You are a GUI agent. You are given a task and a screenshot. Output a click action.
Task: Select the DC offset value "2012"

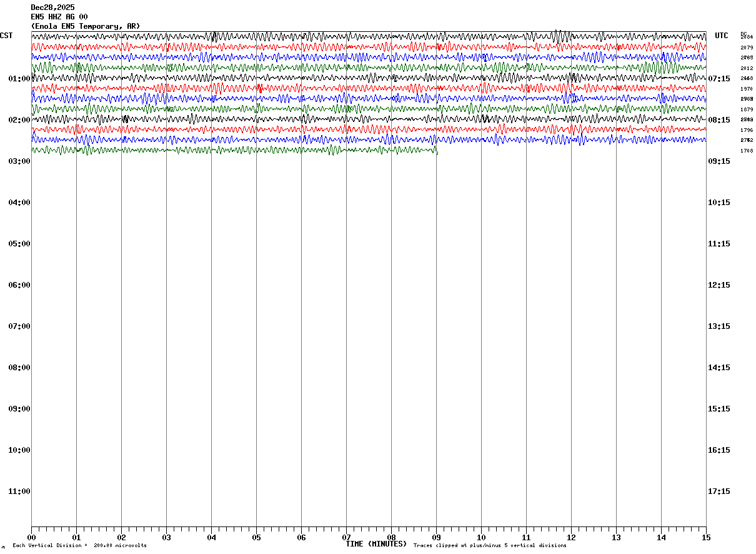click(747, 68)
